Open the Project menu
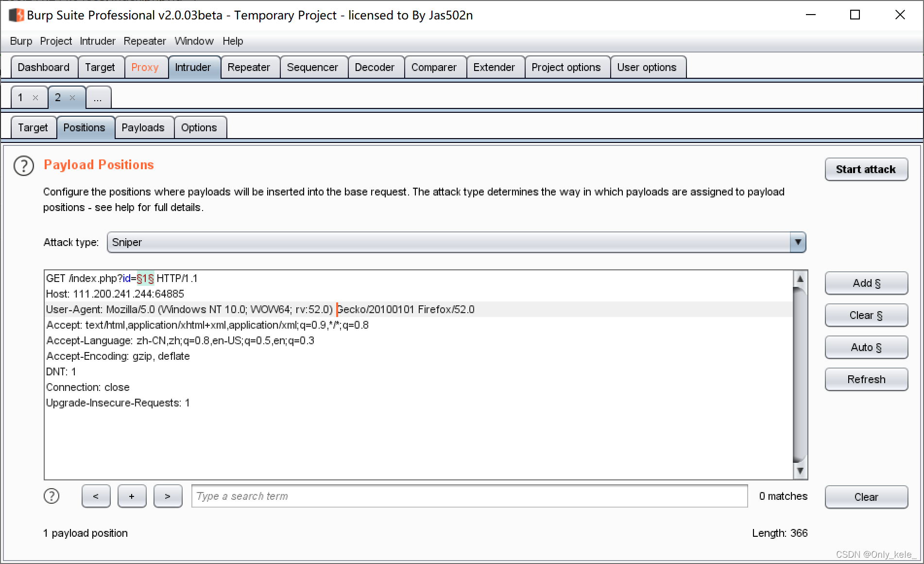The height and width of the screenshot is (564, 924). click(x=56, y=41)
